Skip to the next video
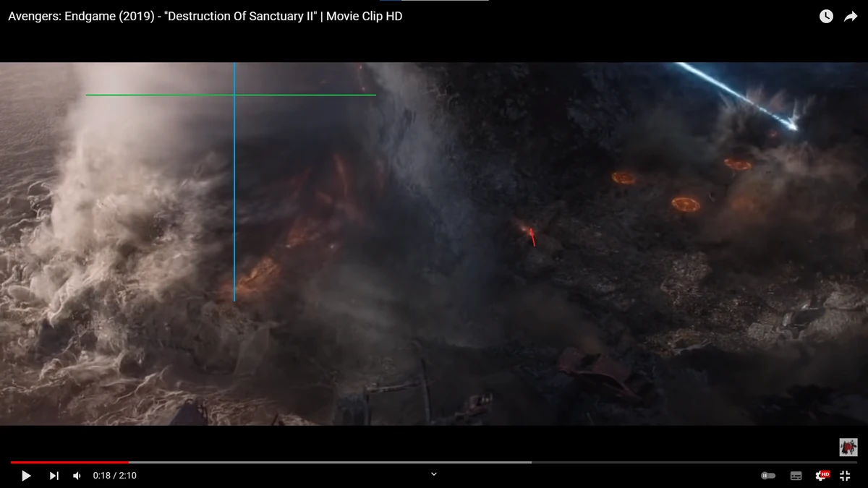The image size is (868, 488). click(x=54, y=476)
